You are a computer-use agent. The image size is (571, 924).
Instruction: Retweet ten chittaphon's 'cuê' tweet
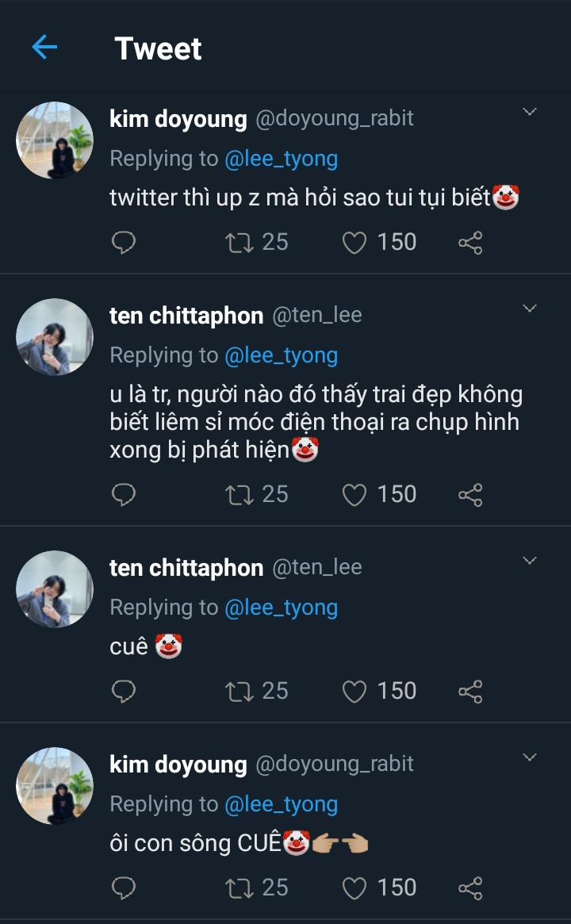tap(237, 691)
